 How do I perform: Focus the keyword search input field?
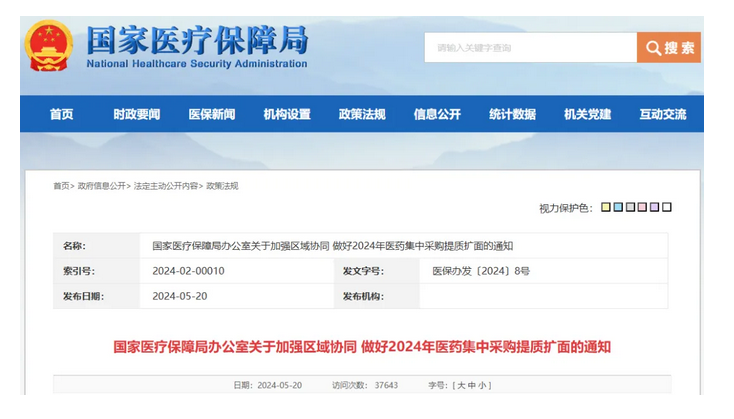(530, 47)
